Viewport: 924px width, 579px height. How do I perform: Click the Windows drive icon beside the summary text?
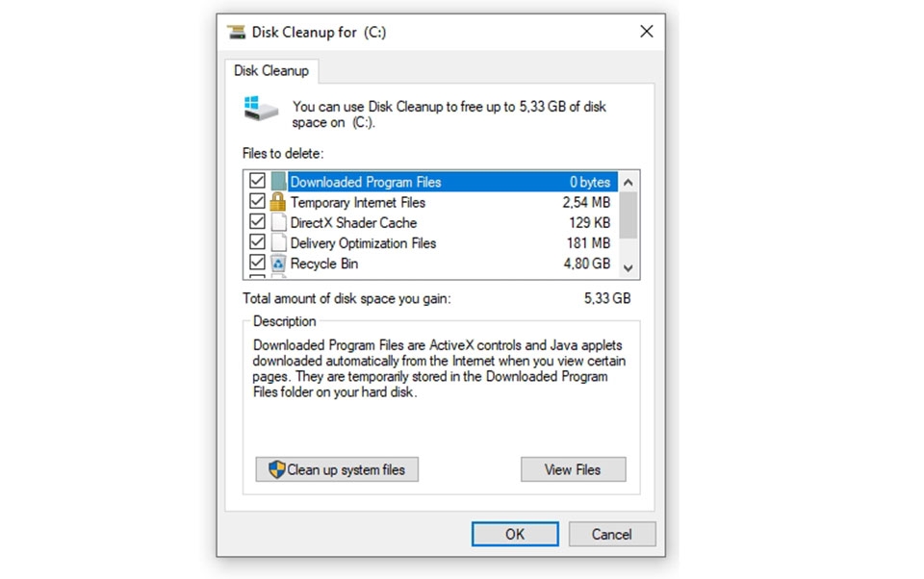tap(261, 109)
